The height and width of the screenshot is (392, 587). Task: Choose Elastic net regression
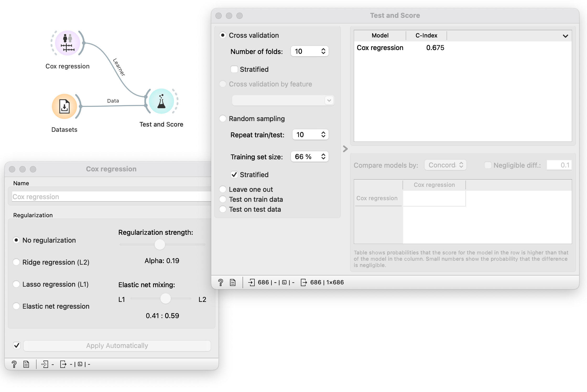(16, 306)
